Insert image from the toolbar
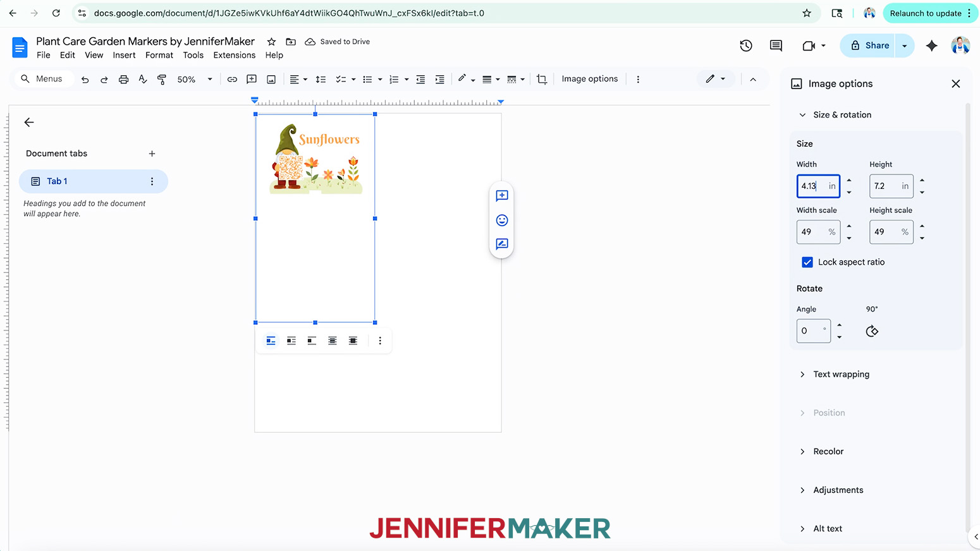The height and width of the screenshot is (551, 980). 271,80
